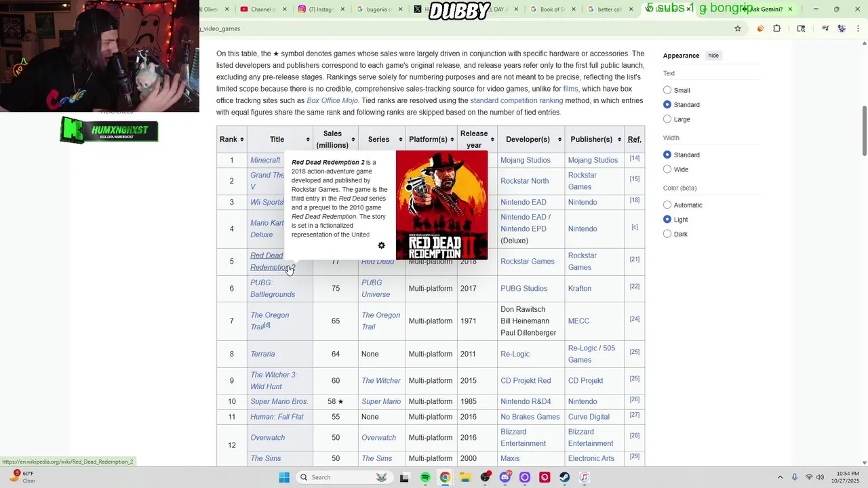The image size is (868, 488).
Task: Open the standard competition ranking link
Action: pos(517,100)
